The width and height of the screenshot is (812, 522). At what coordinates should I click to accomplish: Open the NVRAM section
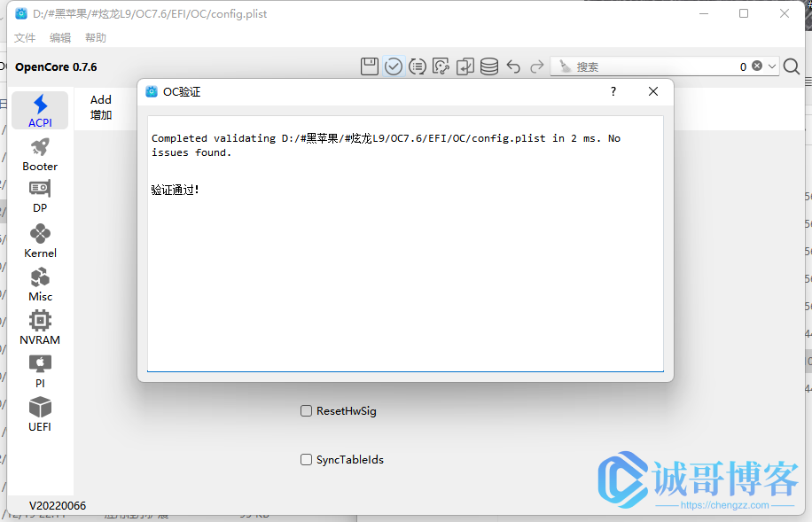click(40, 328)
